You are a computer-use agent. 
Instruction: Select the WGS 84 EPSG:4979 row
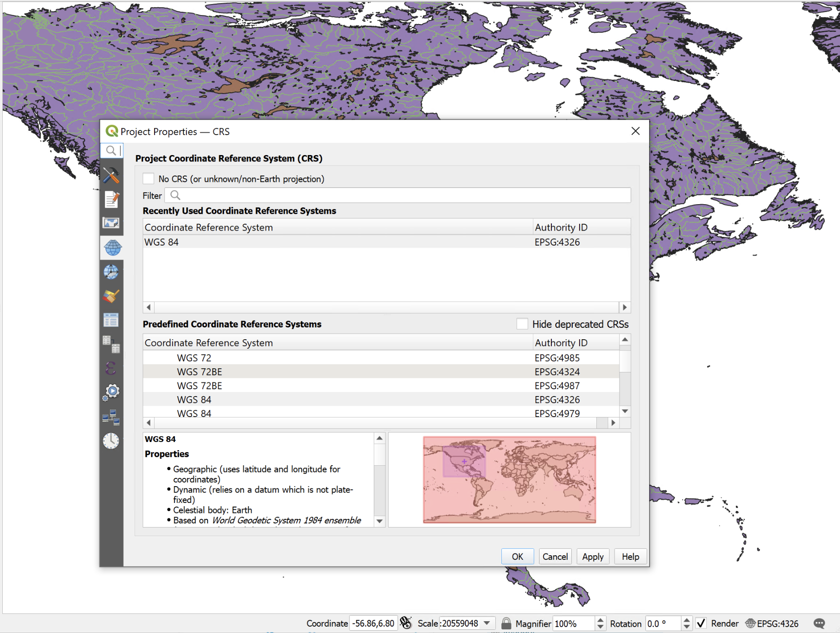click(381, 413)
